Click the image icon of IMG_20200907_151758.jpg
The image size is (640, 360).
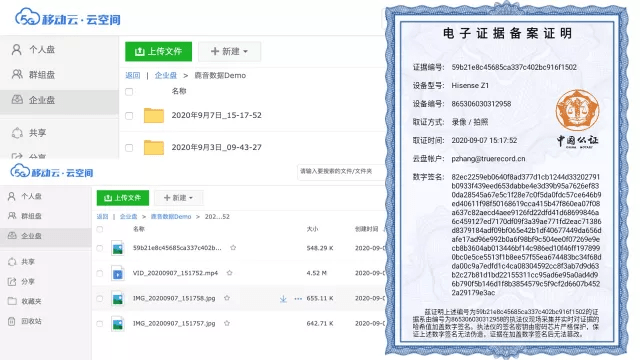[x=118, y=299]
